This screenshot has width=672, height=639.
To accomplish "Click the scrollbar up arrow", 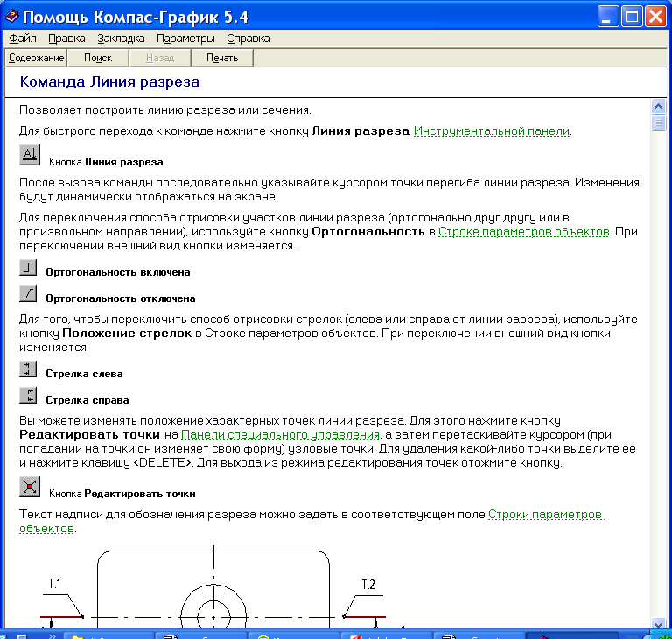I will coord(658,106).
